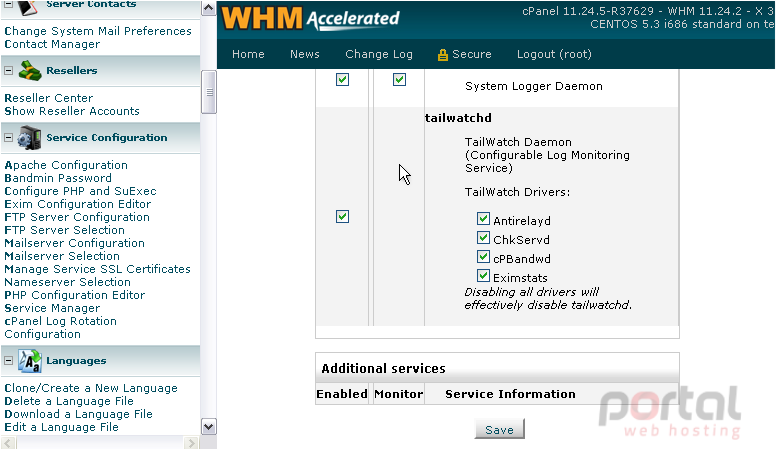The height and width of the screenshot is (450, 776).
Task: Click the Languages section icon
Action: click(30, 361)
